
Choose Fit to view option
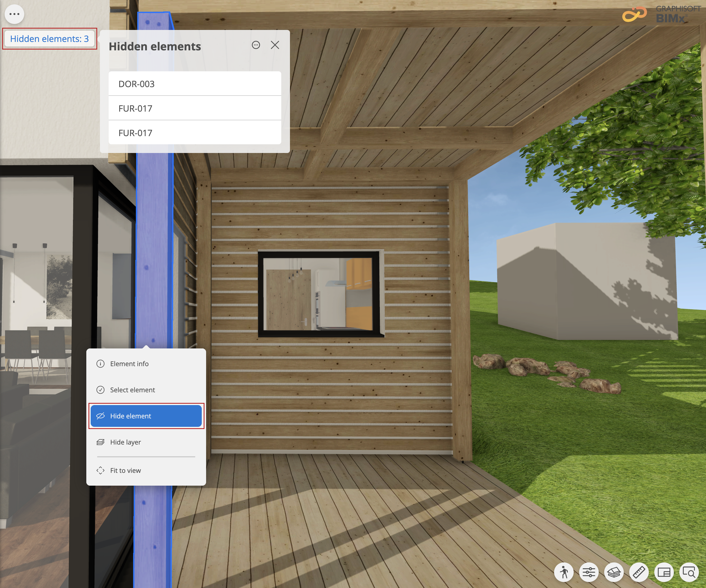click(146, 470)
